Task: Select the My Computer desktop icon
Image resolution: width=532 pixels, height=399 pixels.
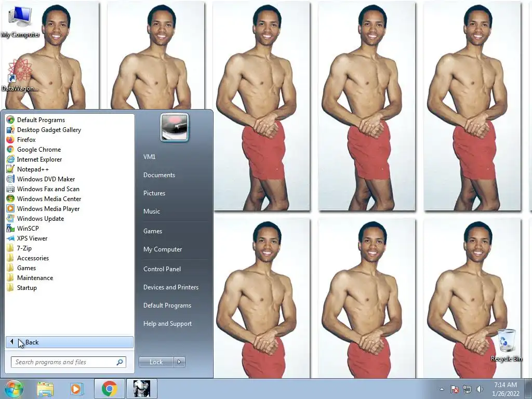Action: click(20, 22)
